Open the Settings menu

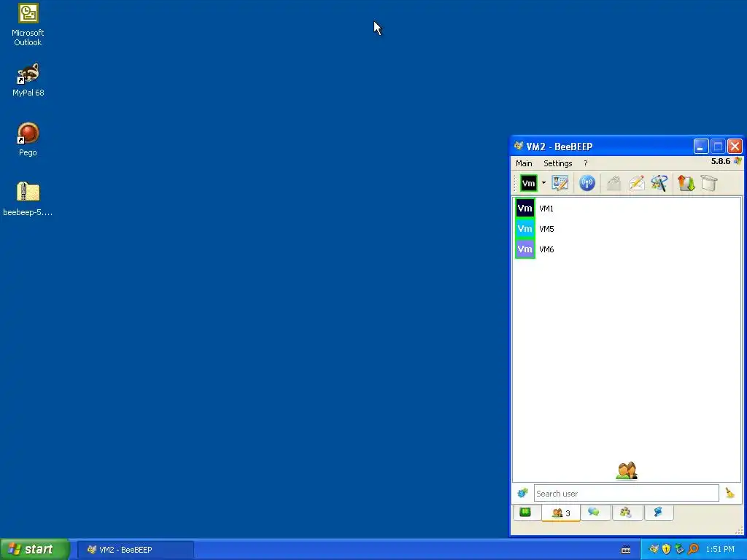(x=558, y=163)
